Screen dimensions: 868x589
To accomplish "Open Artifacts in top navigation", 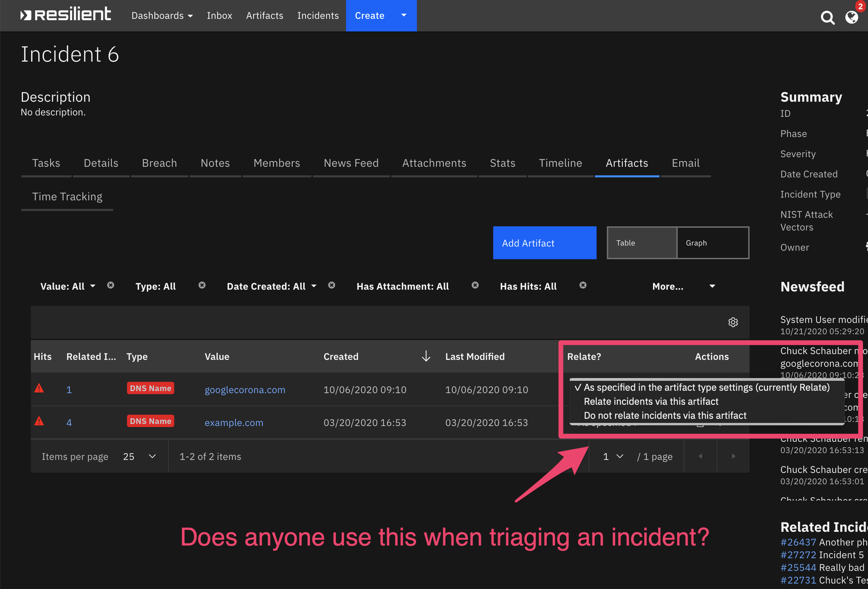I will click(x=265, y=15).
